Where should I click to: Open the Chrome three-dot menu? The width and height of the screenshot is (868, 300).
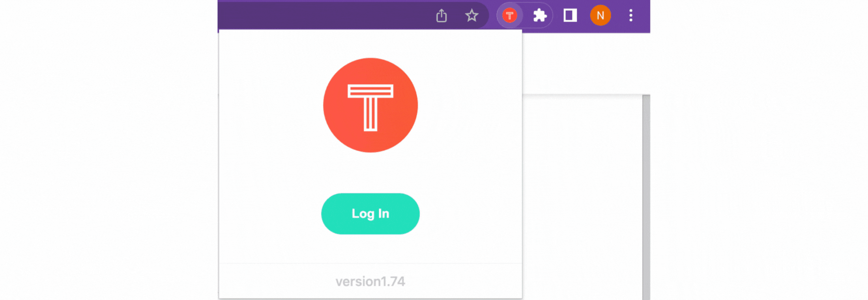tap(631, 15)
